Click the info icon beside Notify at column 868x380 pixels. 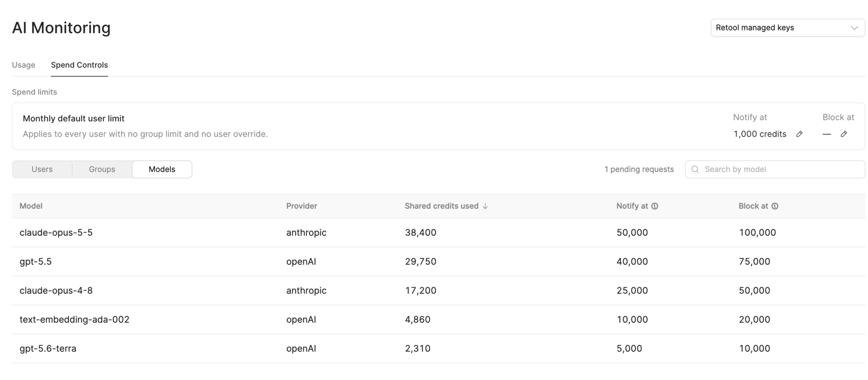tap(654, 206)
